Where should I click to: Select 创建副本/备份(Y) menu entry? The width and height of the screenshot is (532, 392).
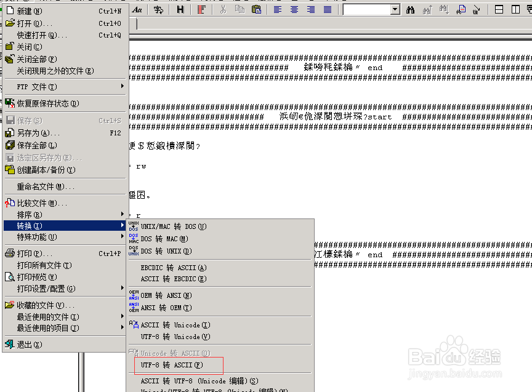click(x=65, y=170)
